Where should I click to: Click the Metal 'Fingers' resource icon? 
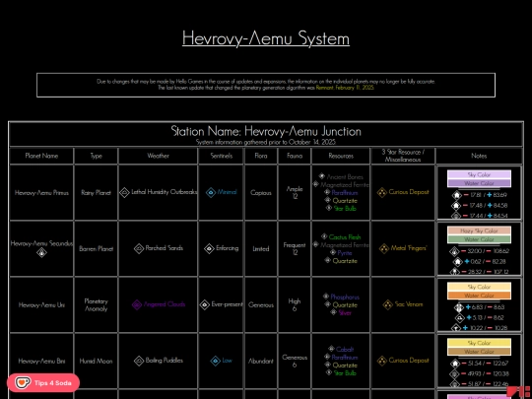click(x=384, y=248)
